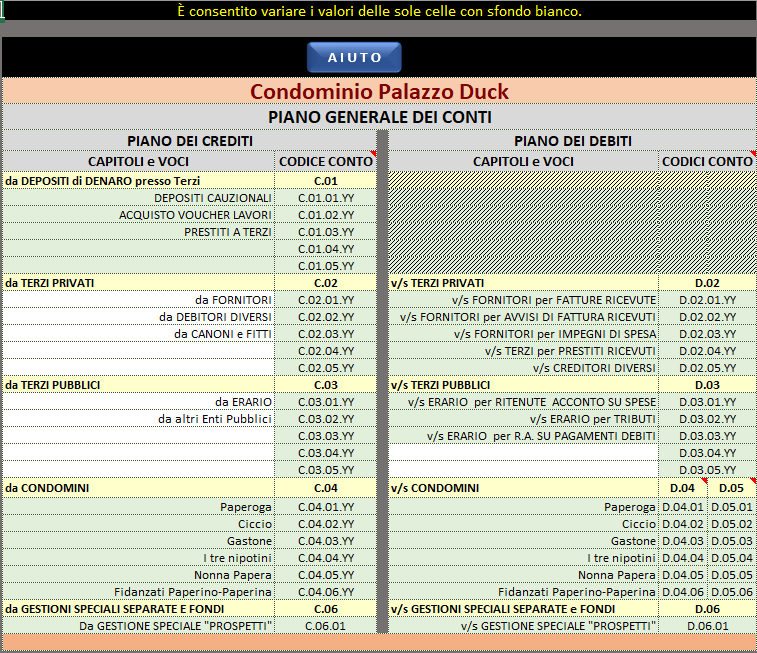Edit the 'da altri Enti Pubblici' cell

pos(139,419)
